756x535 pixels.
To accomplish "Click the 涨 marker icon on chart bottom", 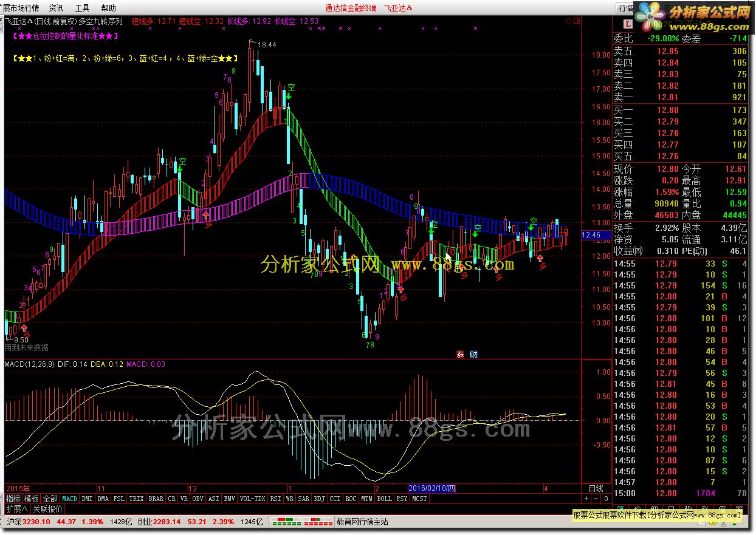I will 460,355.
